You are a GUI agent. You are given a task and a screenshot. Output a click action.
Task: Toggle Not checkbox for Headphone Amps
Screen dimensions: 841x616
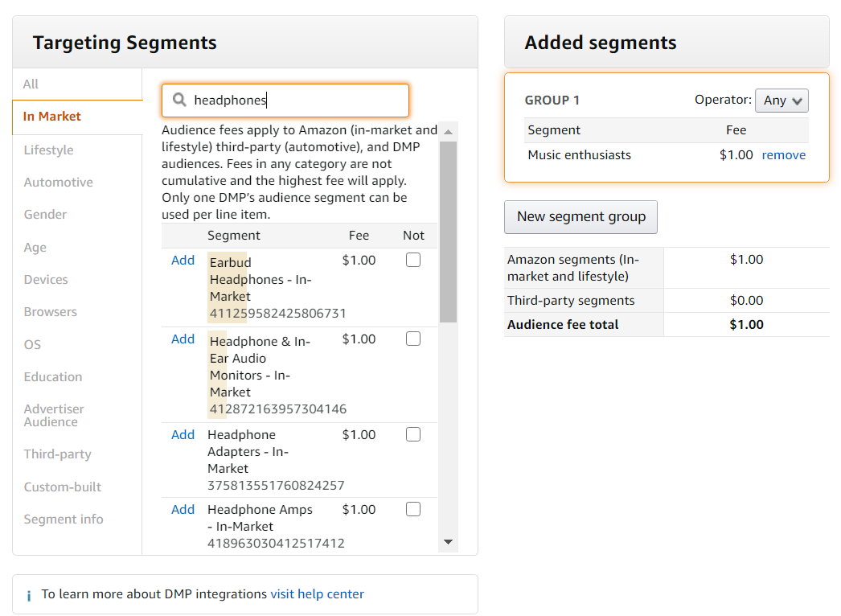(x=413, y=509)
